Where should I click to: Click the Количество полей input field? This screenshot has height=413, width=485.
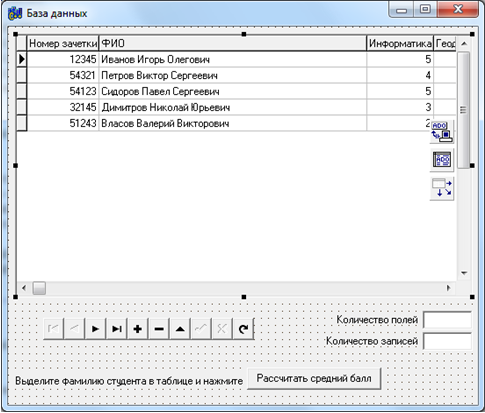447,320
